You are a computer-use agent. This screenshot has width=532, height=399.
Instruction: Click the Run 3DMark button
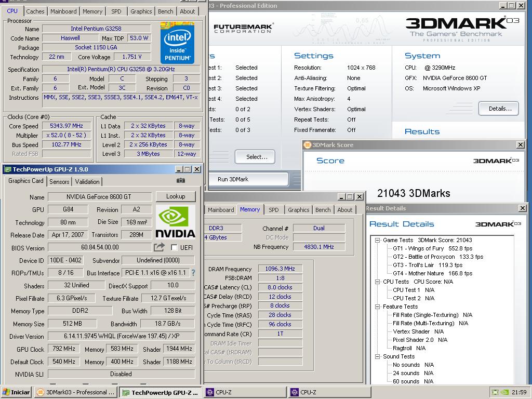point(248,179)
